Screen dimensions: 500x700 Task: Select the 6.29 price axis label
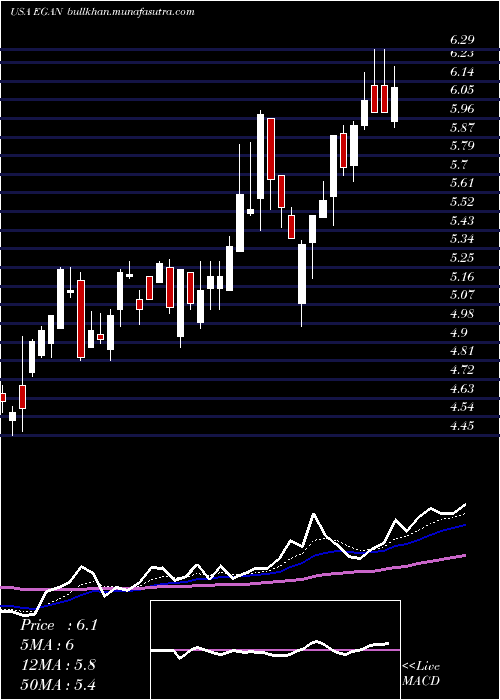(462, 40)
